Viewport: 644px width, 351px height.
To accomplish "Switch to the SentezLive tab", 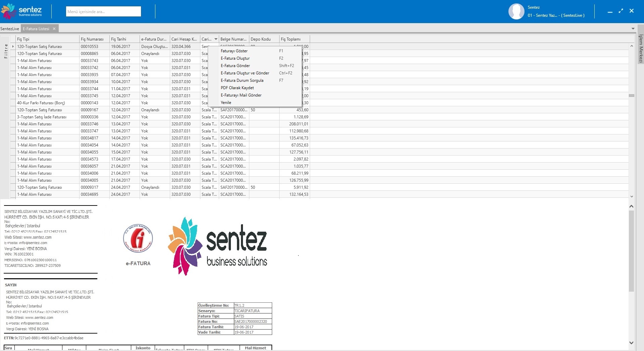I will [x=10, y=29].
